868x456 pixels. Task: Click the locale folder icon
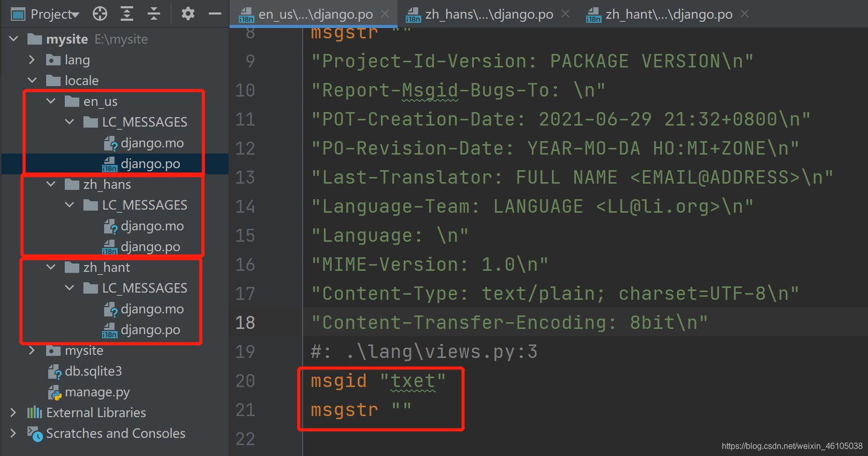click(x=53, y=80)
